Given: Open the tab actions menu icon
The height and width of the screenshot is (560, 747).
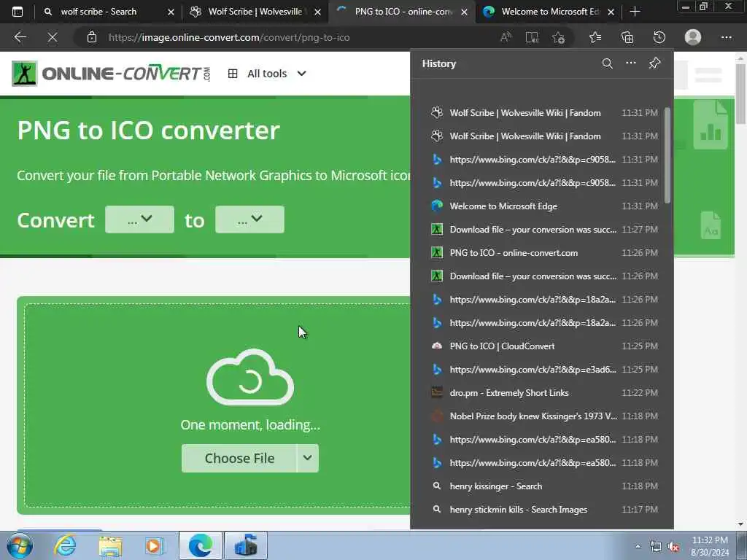Looking at the screenshot, I should [18, 12].
